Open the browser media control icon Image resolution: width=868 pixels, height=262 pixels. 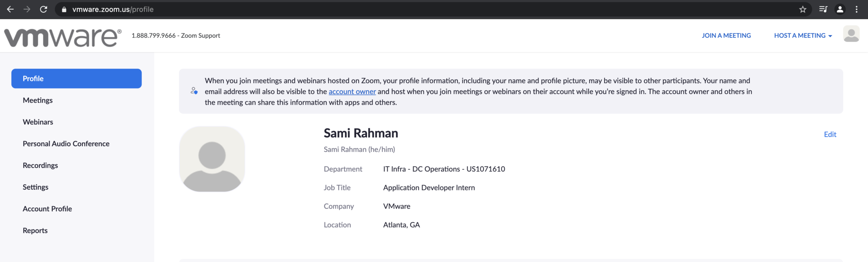coord(823,9)
